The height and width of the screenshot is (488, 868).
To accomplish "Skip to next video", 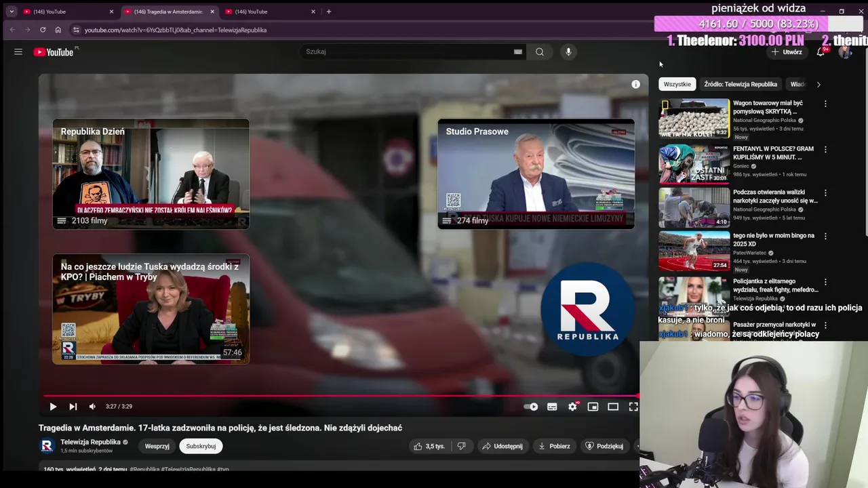I will click(x=73, y=407).
